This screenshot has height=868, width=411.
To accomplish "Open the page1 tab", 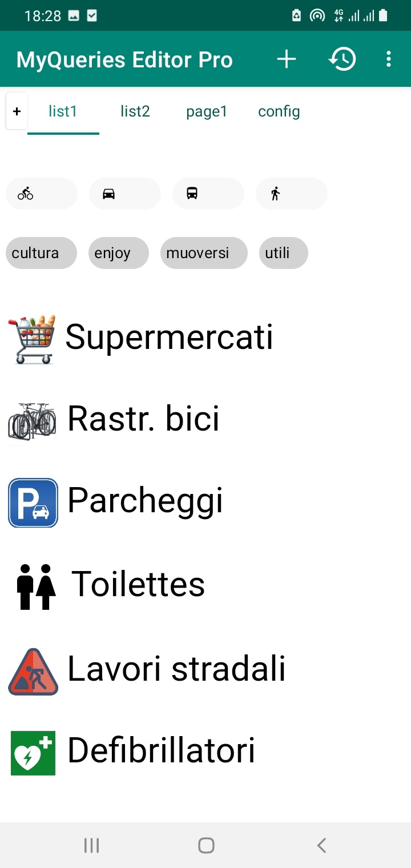I will (207, 111).
